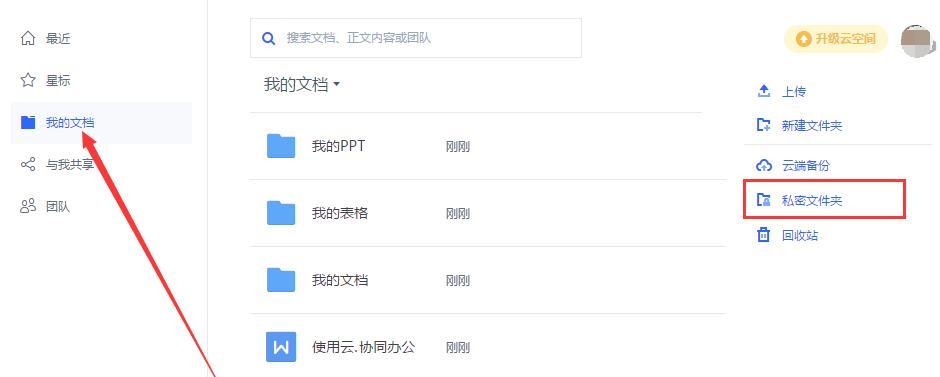940x377 pixels.
Task: Open the 私密文件夹 lock folder icon
Action: [x=763, y=200]
